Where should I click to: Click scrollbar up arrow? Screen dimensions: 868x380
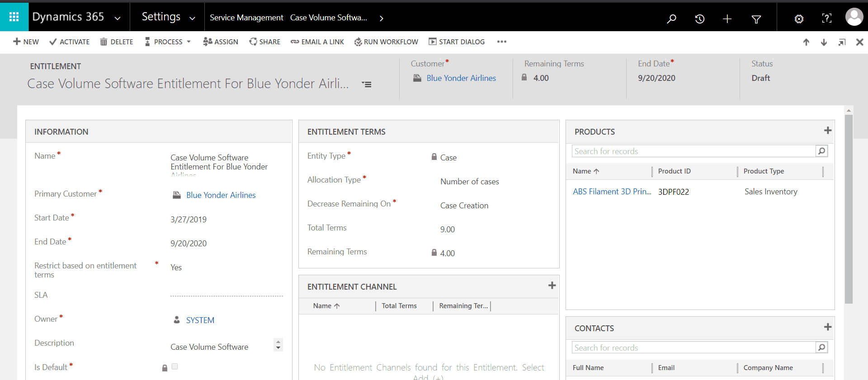click(849, 110)
